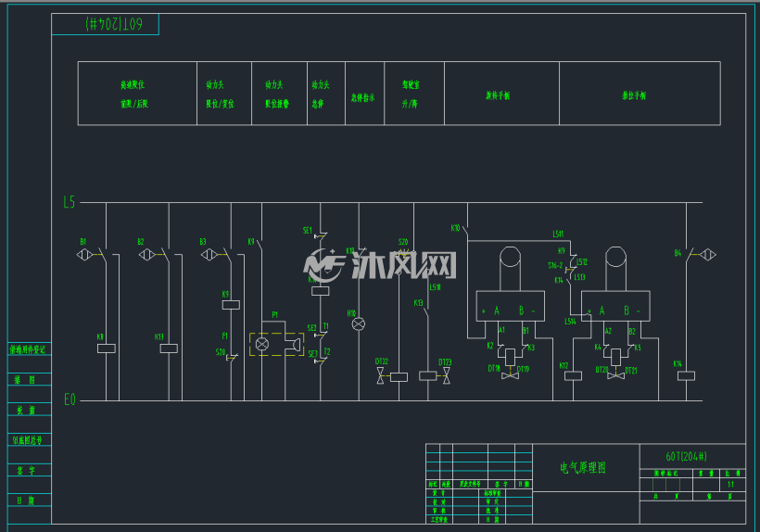Select the DT23 solenoid valve symbol
Image resolution: width=760 pixels, height=532 pixels.
click(x=447, y=375)
